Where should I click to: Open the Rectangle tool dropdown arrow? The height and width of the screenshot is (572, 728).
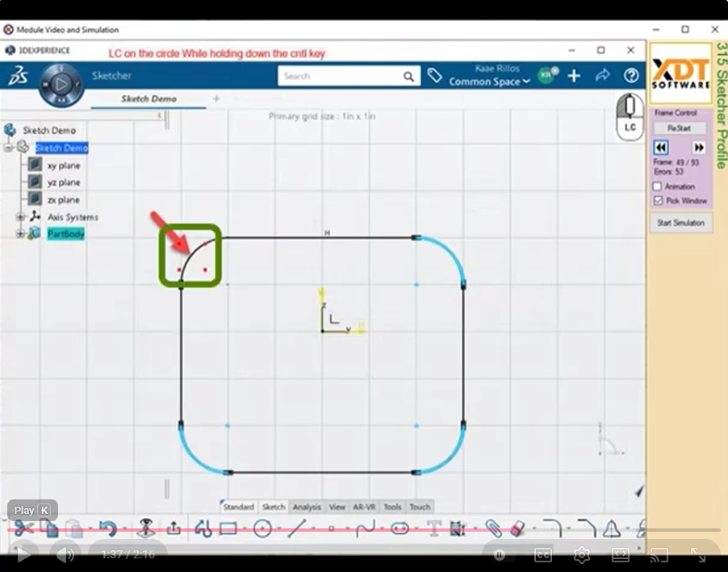coord(245,528)
